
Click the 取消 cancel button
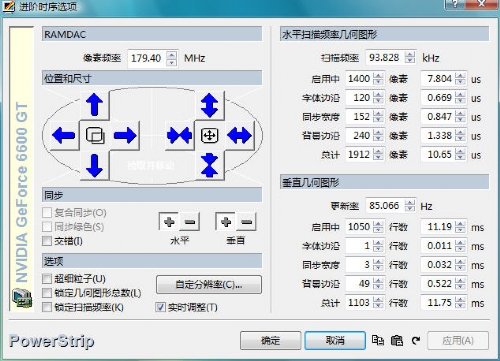[335, 340]
